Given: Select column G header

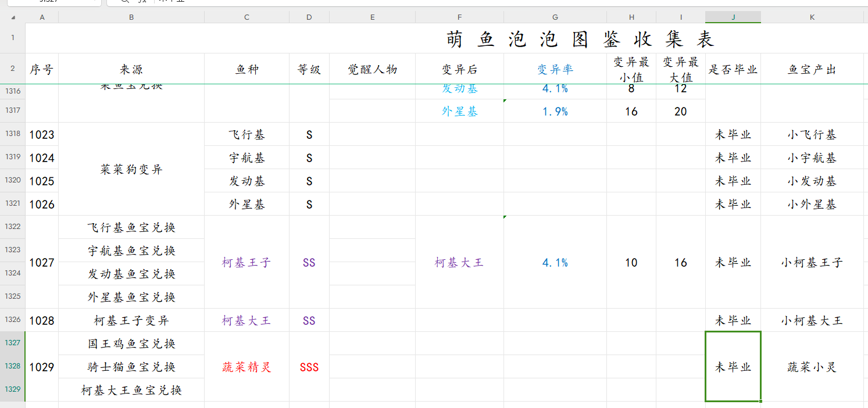Looking at the screenshot, I should (555, 17).
